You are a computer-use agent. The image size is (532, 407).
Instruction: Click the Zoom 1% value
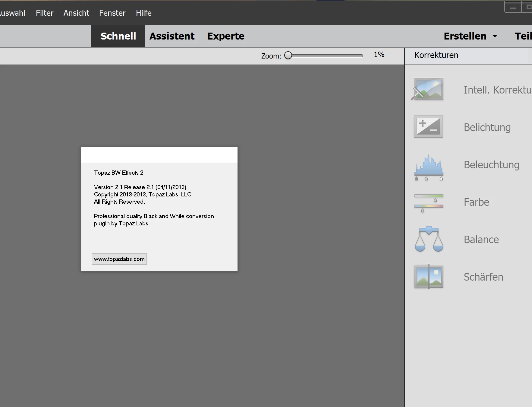pos(379,55)
